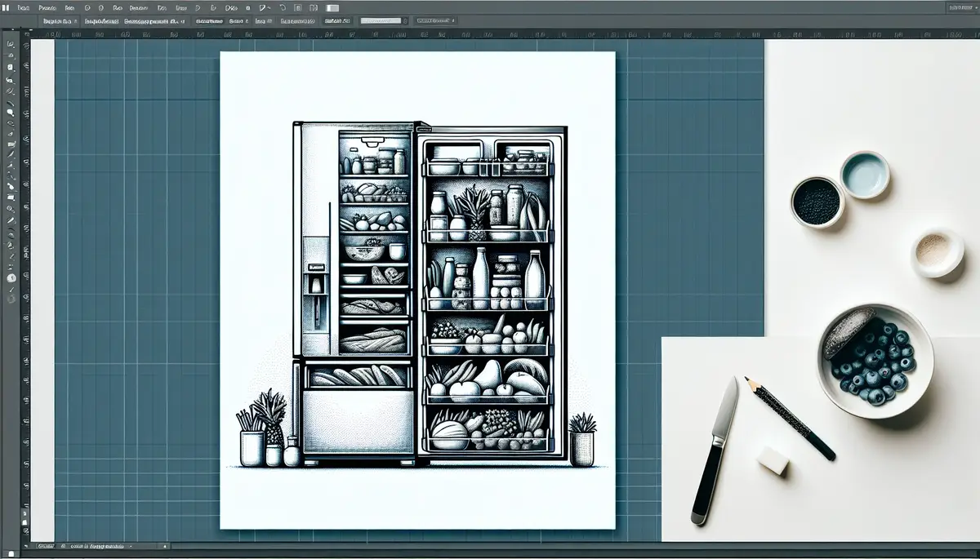
Task: Select the round white icon in the left tool strip
Action: click(11, 277)
